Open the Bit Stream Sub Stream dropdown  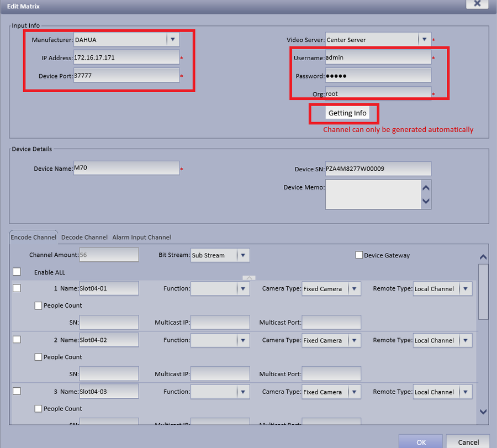pos(243,255)
